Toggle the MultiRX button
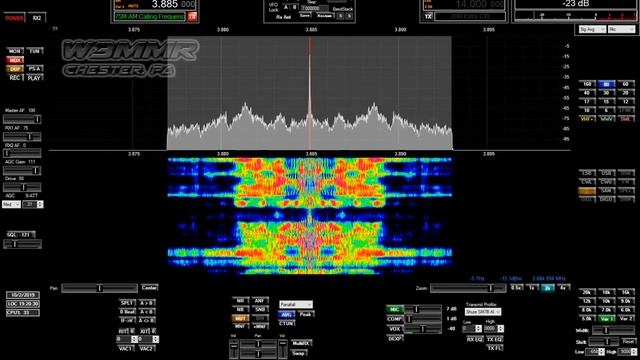This screenshot has height=360, width=640. pos(301,343)
